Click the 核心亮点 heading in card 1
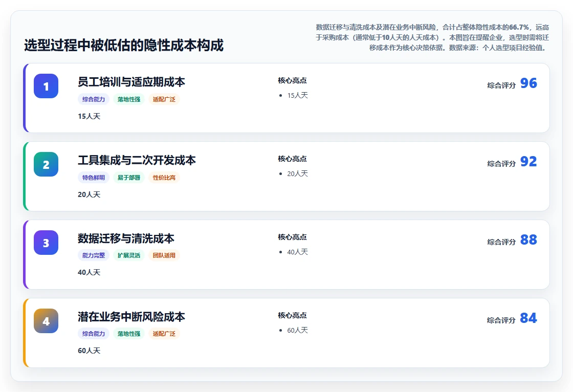 pos(292,80)
